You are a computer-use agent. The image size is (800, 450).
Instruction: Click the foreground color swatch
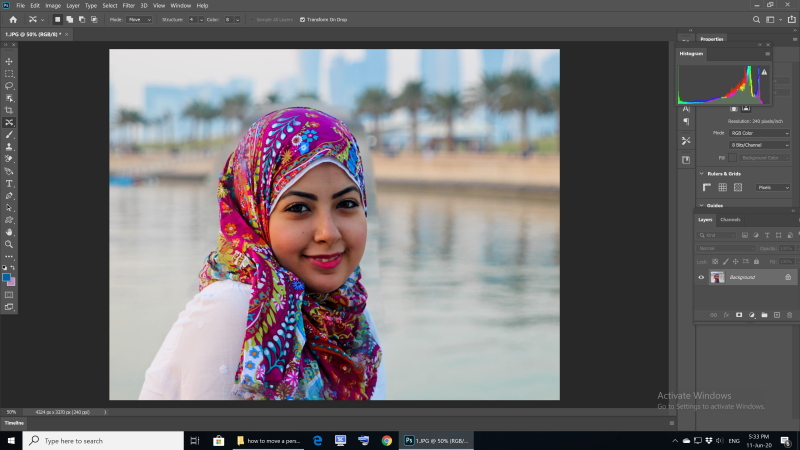pyautogui.click(x=6, y=278)
